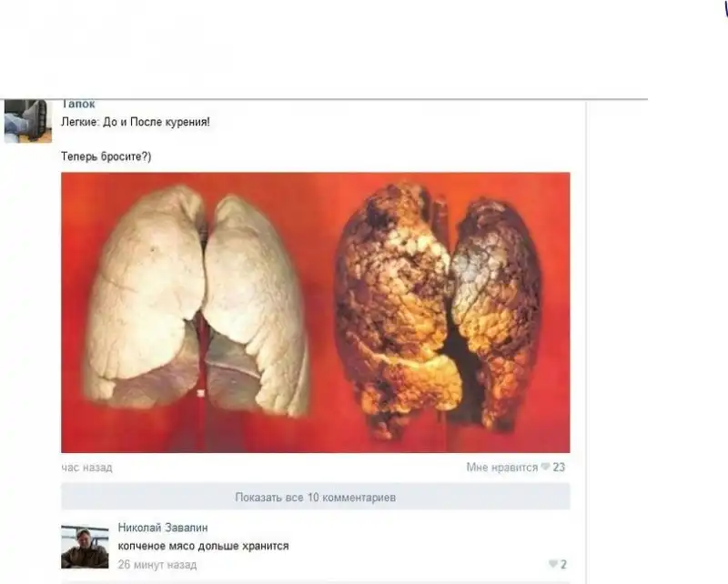Open Николай Завалин profile link

pos(163,528)
